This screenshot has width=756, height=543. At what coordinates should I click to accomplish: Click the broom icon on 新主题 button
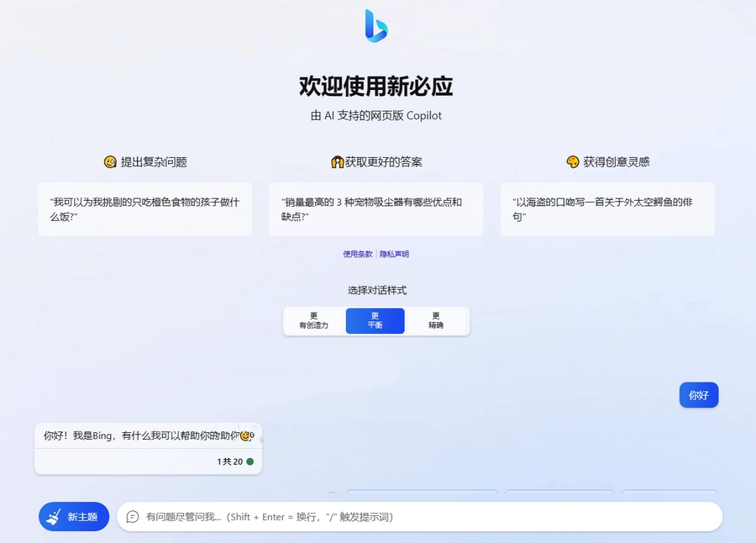click(x=54, y=517)
